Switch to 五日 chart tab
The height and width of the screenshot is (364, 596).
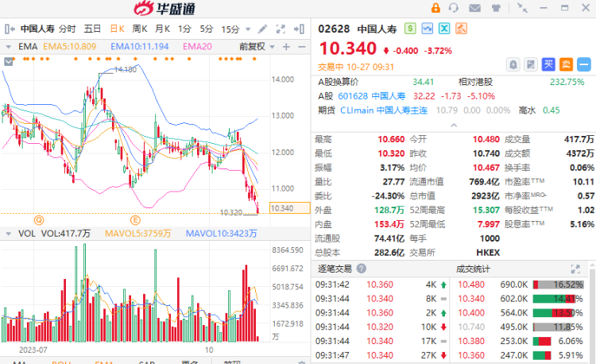click(92, 29)
